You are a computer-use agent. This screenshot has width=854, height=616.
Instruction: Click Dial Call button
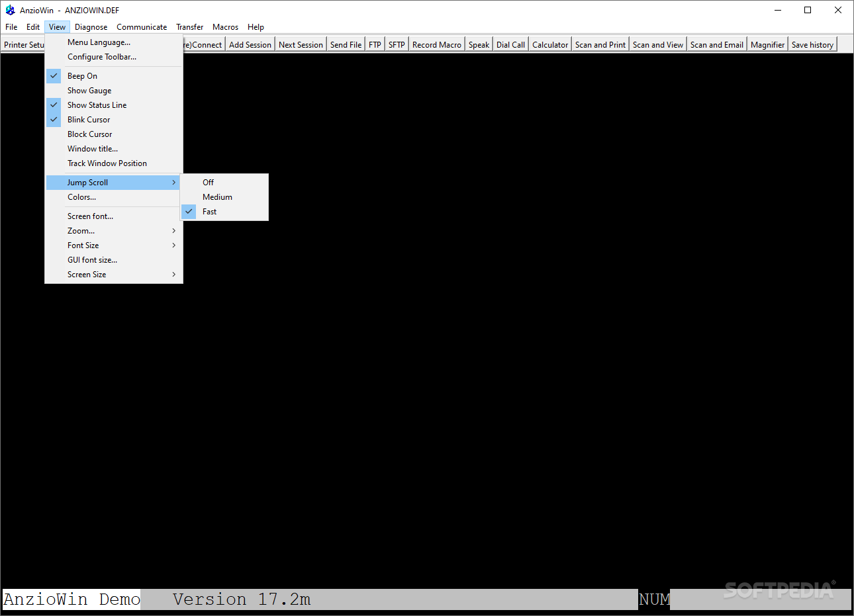510,45
